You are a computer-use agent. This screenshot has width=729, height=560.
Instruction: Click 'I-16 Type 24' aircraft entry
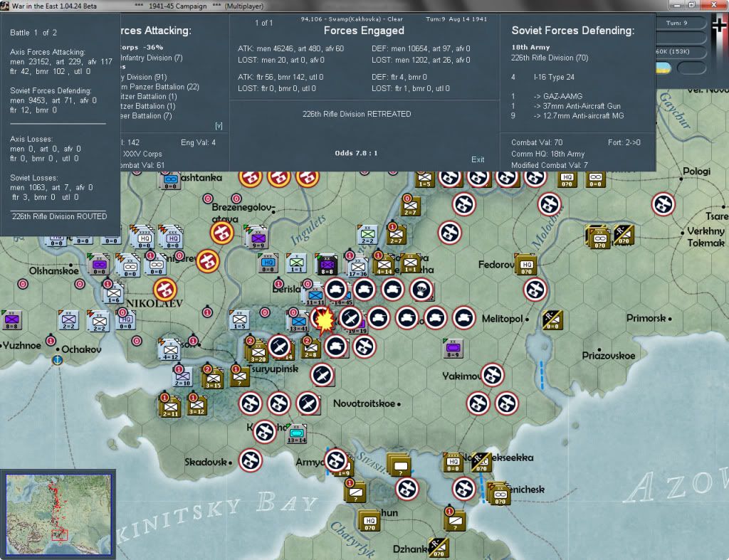(554, 77)
